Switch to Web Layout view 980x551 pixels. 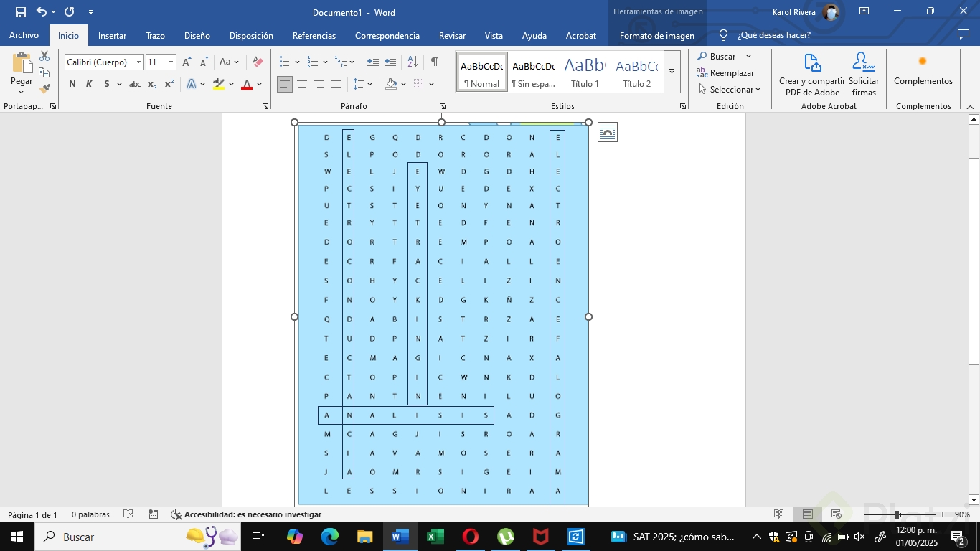(836, 514)
